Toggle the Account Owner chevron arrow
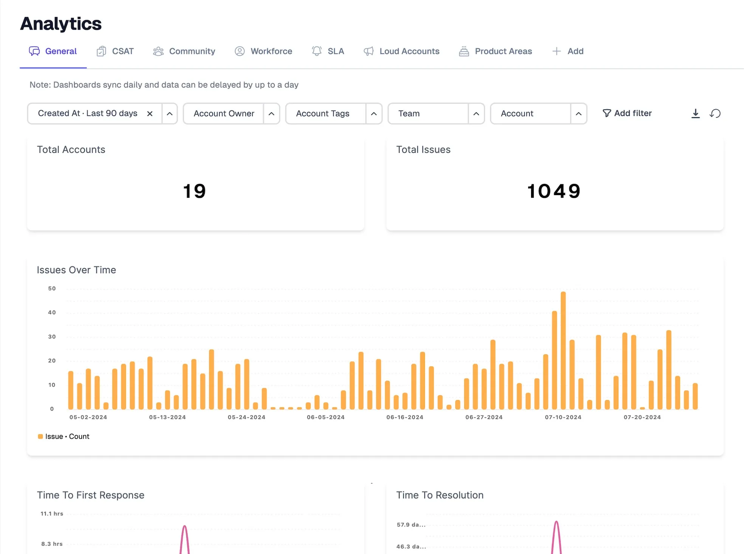Viewport: 756px width, 554px height. coord(271,113)
